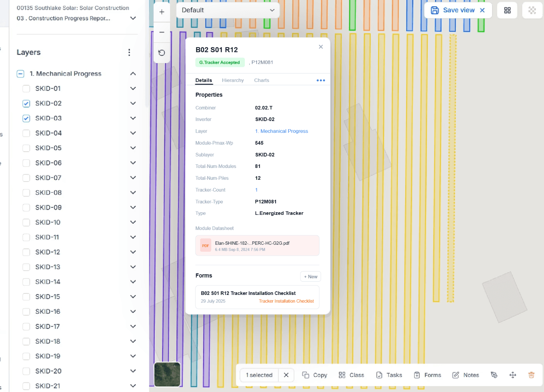Viewport: 544px width, 392px height.
Task: Click the dotted pattern icon at top right
Action: pos(532,10)
